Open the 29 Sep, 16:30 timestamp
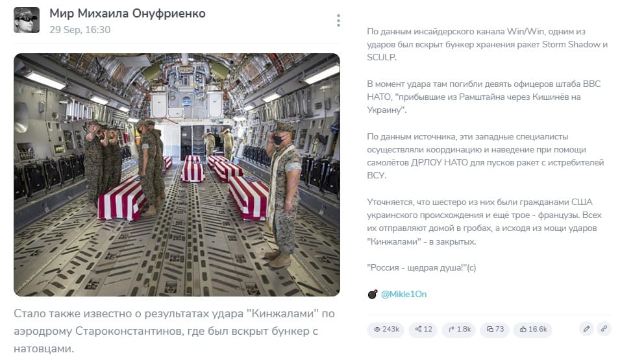This screenshot has width=620, height=364. (80, 30)
